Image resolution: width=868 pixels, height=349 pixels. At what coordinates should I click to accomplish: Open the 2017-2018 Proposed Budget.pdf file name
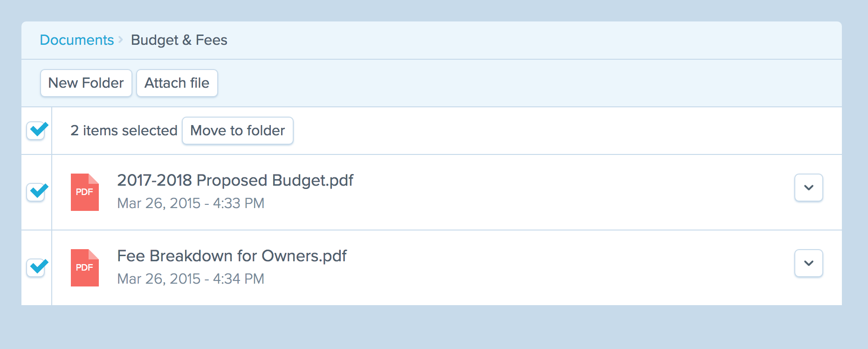click(x=235, y=180)
